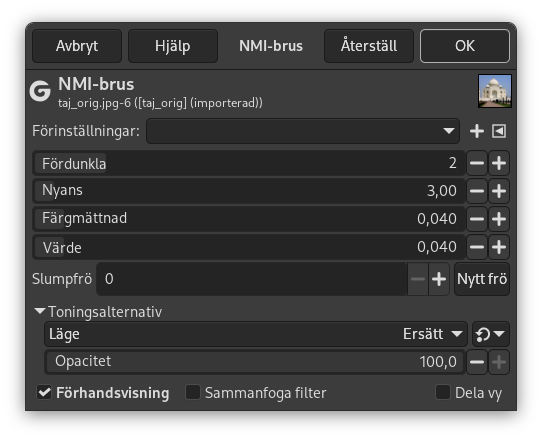Enable the Dela vy checkbox
Screen dimensions: 542x439
click(443, 393)
